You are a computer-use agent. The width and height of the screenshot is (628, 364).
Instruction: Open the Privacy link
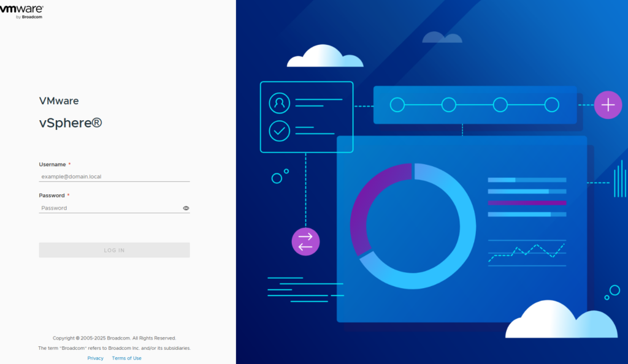pos(95,358)
